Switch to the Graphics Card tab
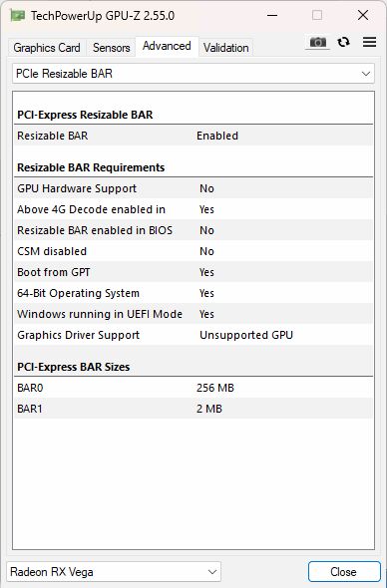Image resolution: width=387 pixels, height=588 pixels. click(47, 48)
